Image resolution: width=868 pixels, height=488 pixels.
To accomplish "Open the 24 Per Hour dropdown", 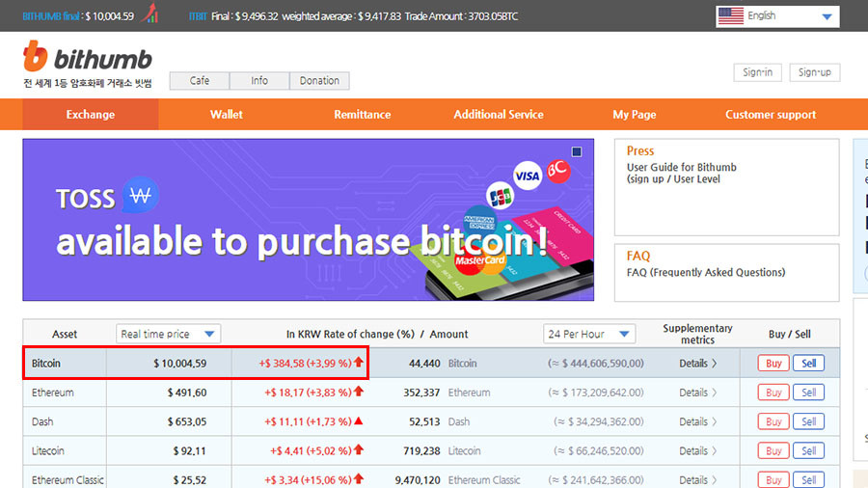I will click(589, 334).
